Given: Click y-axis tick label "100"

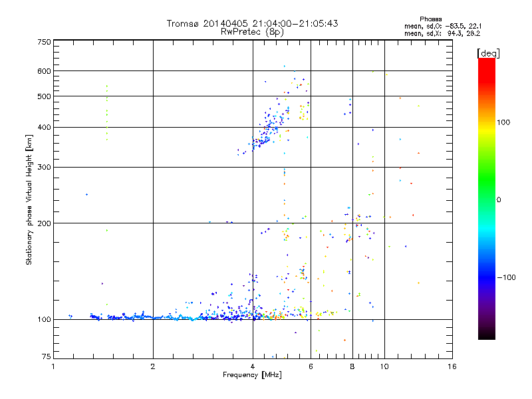Looking at the screenshot, I should [44, 320].
